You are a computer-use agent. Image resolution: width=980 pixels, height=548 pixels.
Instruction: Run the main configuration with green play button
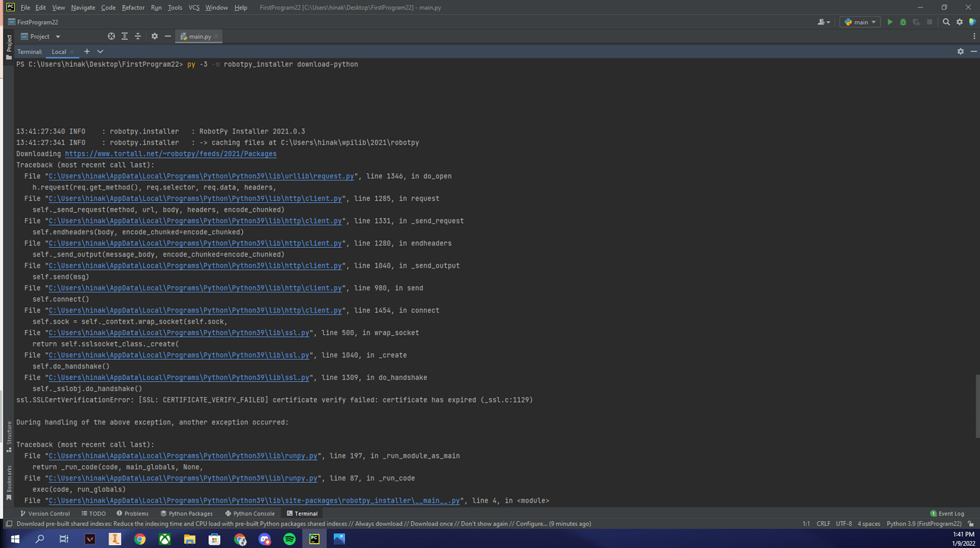pyautogui.click(x=890, y=22)
